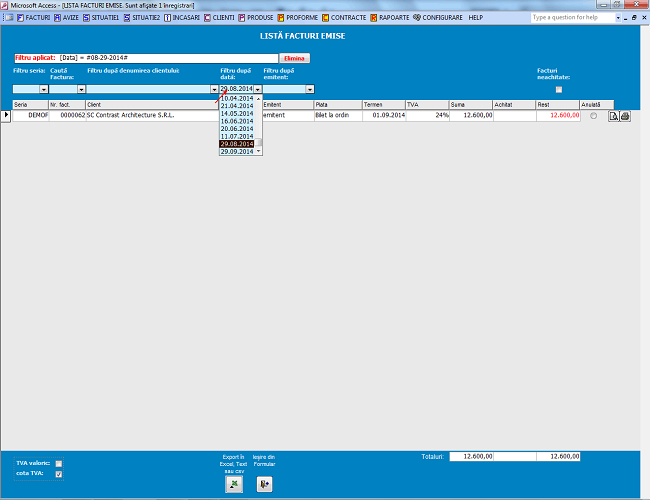The width and height of the screenshot is (650, 500).
Task: Click the Bilet la ordin payment cell
Action: (x=338, y=116)
